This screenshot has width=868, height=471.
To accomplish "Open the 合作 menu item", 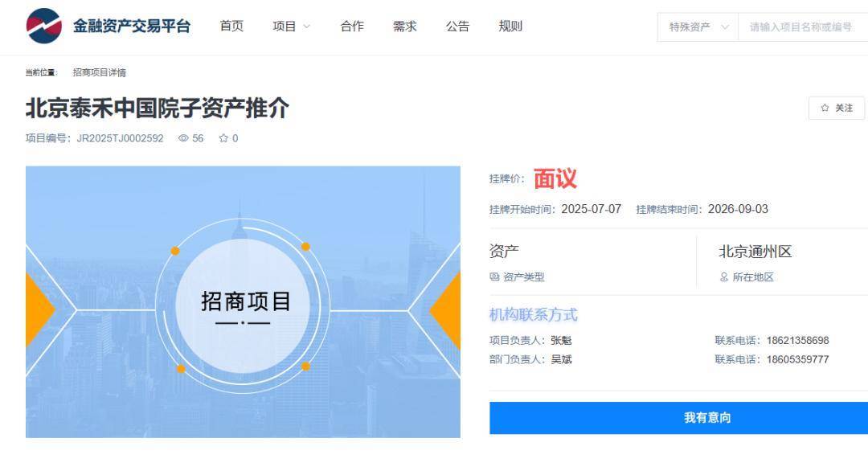I will (x=352, y=26).
